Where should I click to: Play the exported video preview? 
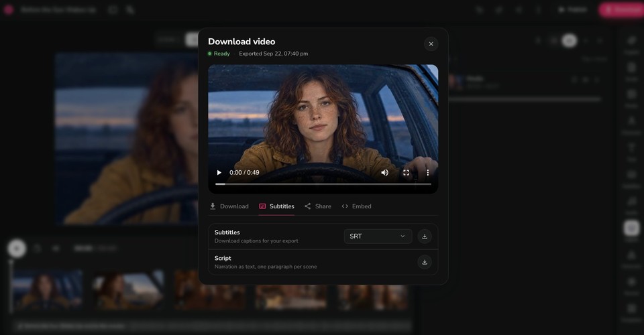point(219,173)
